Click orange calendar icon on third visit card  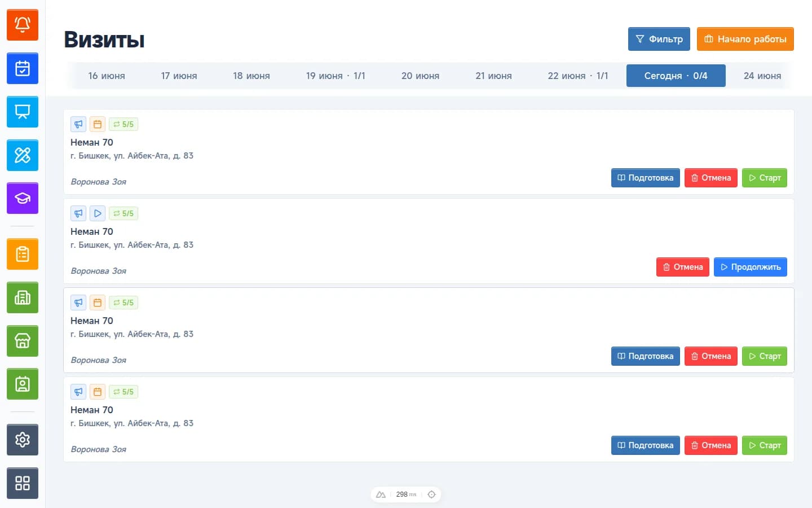98,303
